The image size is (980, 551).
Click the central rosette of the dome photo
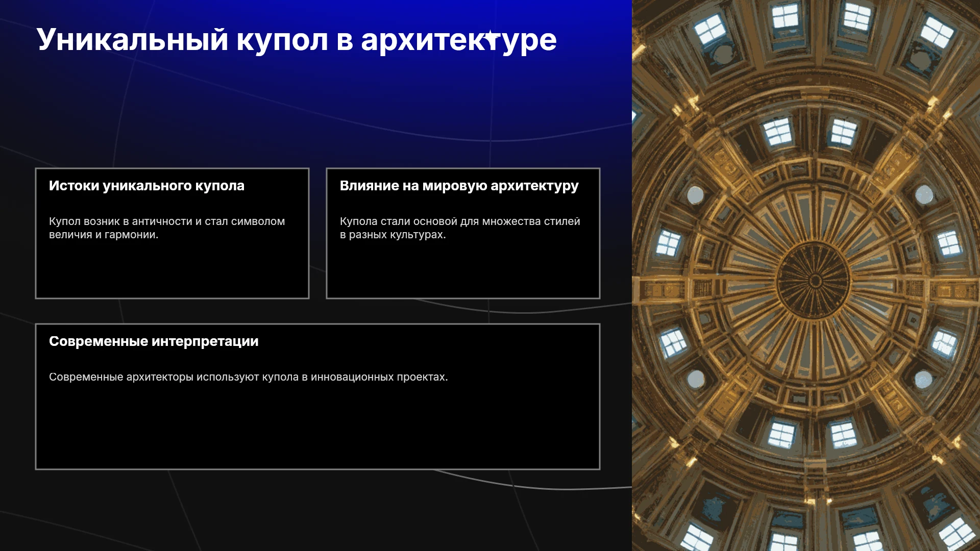(815, 281)
